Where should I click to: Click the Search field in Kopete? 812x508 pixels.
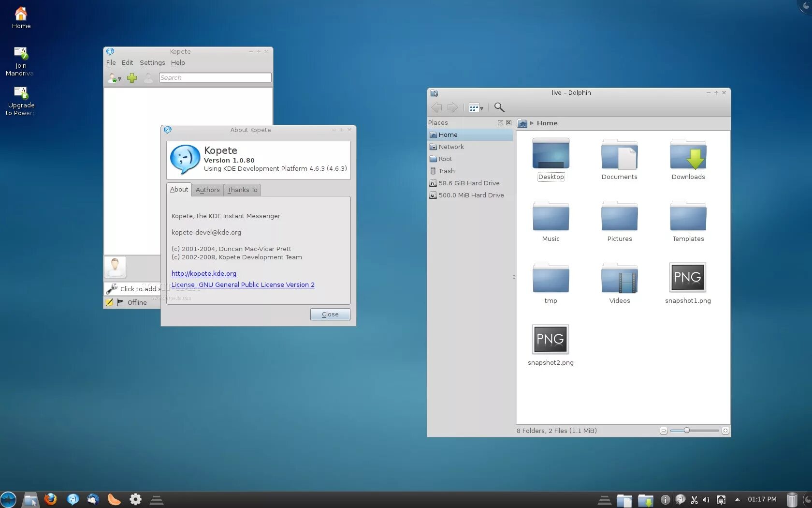click(x=215, y=78)
